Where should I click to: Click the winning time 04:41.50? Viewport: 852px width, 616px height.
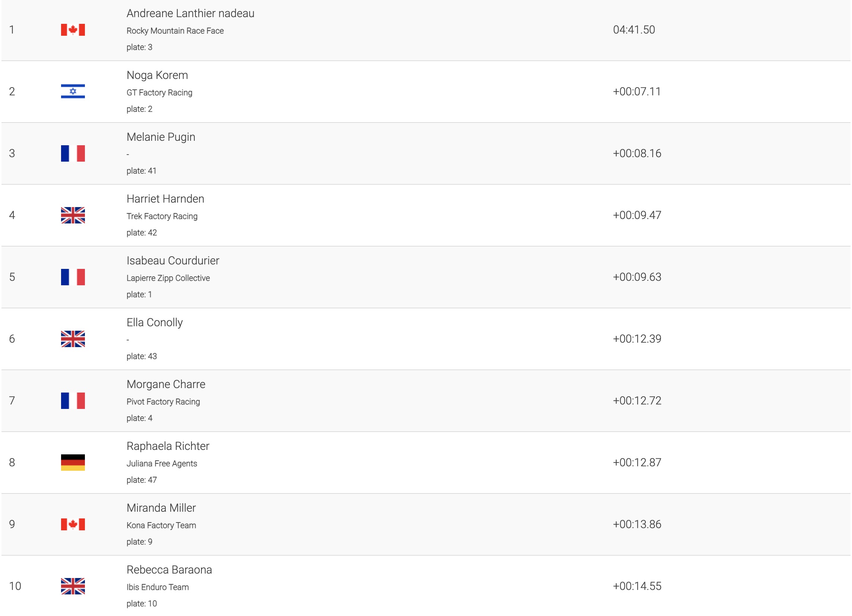point(634,30)
